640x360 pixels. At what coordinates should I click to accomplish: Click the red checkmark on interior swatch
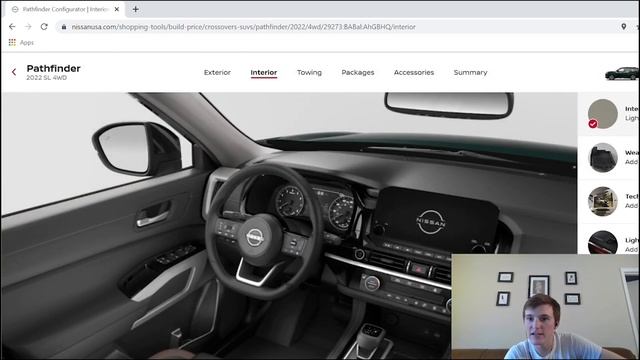593,124
